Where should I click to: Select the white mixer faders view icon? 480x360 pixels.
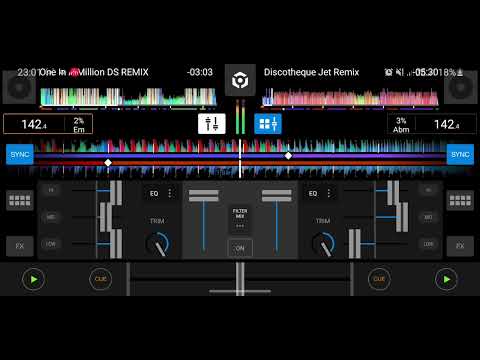pos(212,124)
